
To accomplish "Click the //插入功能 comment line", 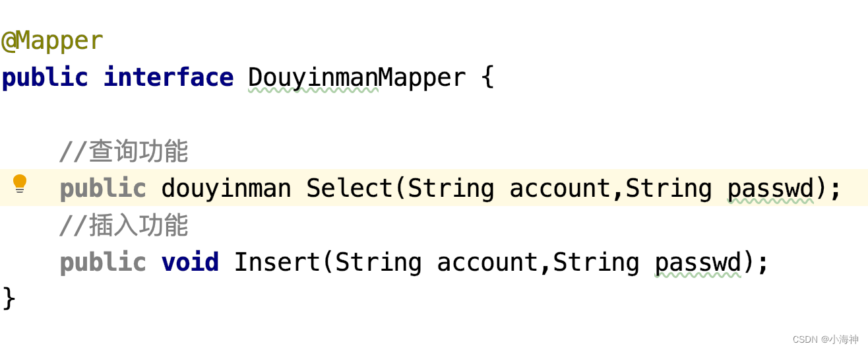I will pos(123,226).
